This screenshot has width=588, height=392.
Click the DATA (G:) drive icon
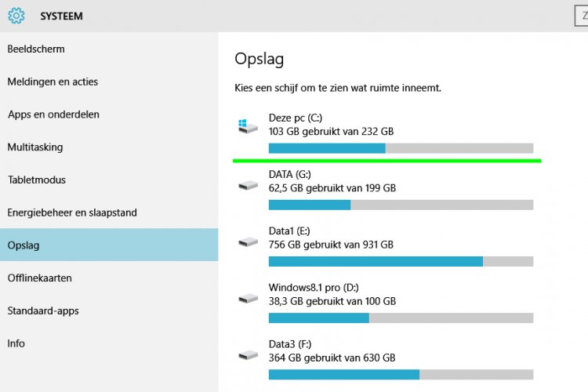click(x=248, y=185)
